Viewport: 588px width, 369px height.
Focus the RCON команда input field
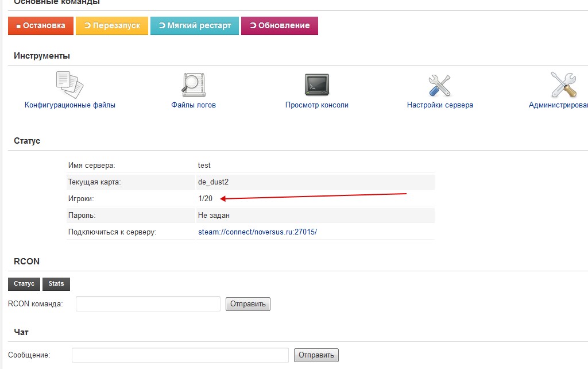pyautogui.click(x=148, y=304)
